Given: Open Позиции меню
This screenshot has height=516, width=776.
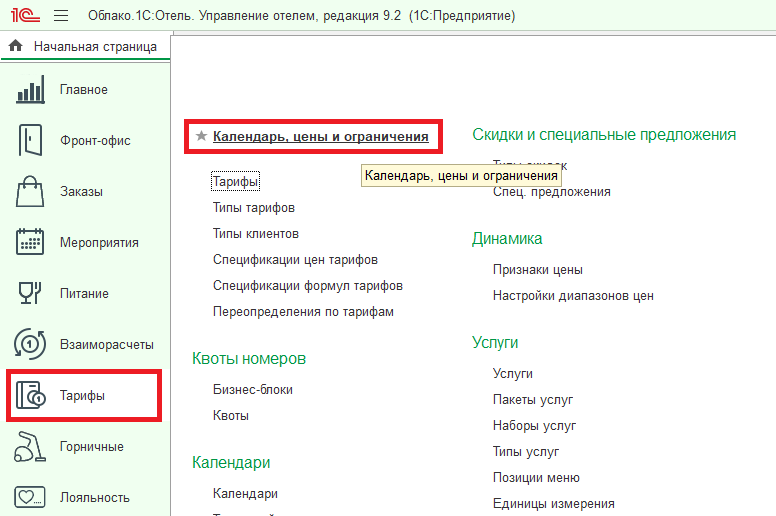Looking at the screenshot, I should tap(536, 477).
